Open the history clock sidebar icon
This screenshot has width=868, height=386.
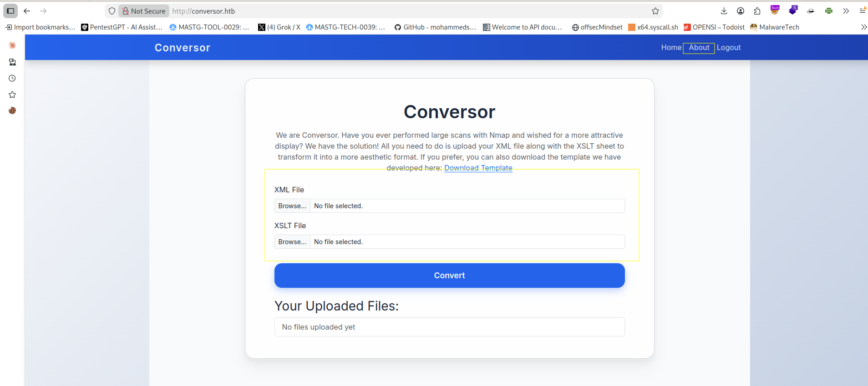pyautogui.click(x=12, y=78)
